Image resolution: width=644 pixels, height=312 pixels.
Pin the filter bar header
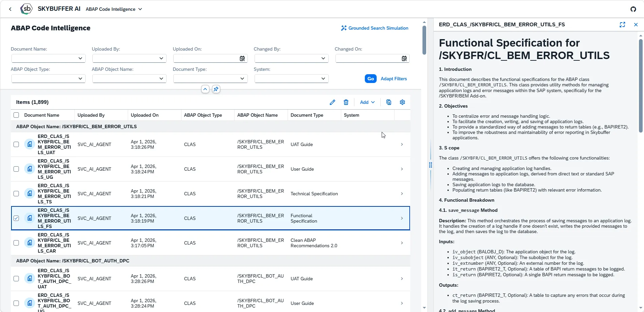tap(216, 89)
